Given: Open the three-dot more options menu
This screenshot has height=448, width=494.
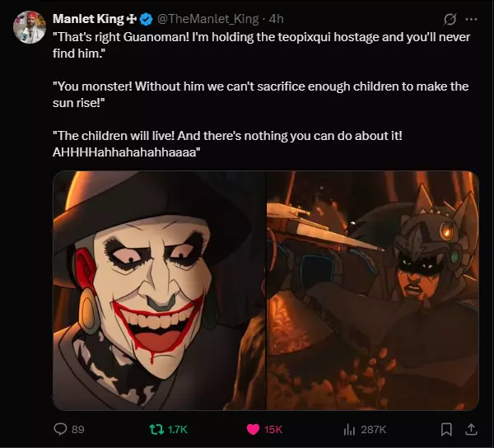Looking at the screenshot, I should click(x=471, y=19).
